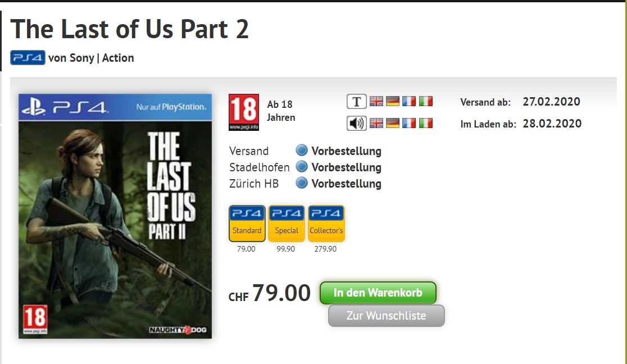Click the UK flag in text languages row
The image size is (627, 364).
(x=376, y=102)
